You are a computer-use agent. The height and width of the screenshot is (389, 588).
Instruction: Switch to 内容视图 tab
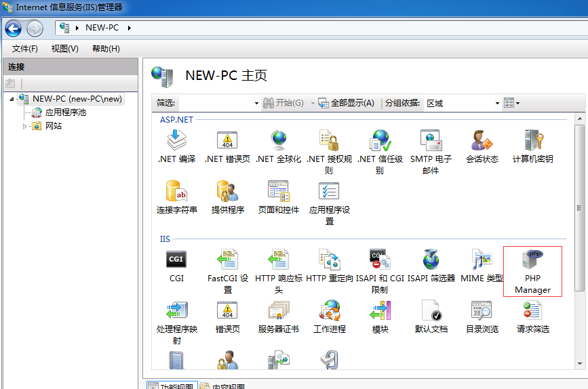(222, 386)
